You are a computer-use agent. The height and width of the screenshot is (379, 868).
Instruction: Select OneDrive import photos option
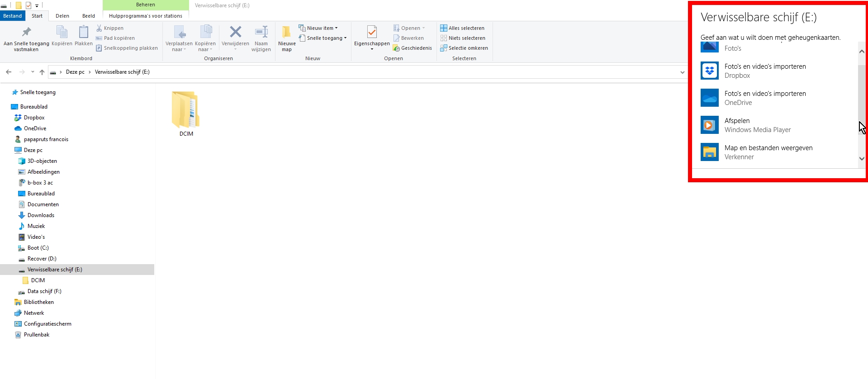coord(765,98)
